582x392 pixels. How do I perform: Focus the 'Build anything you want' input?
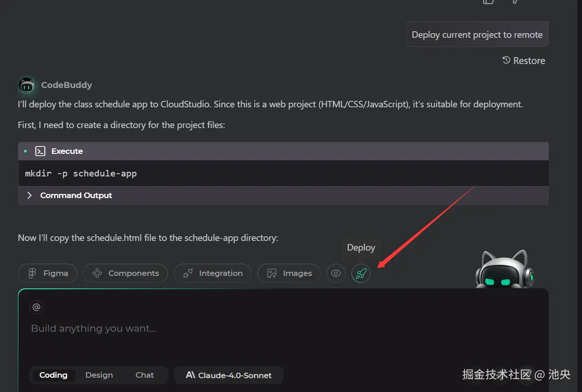(x=283, y=328)
